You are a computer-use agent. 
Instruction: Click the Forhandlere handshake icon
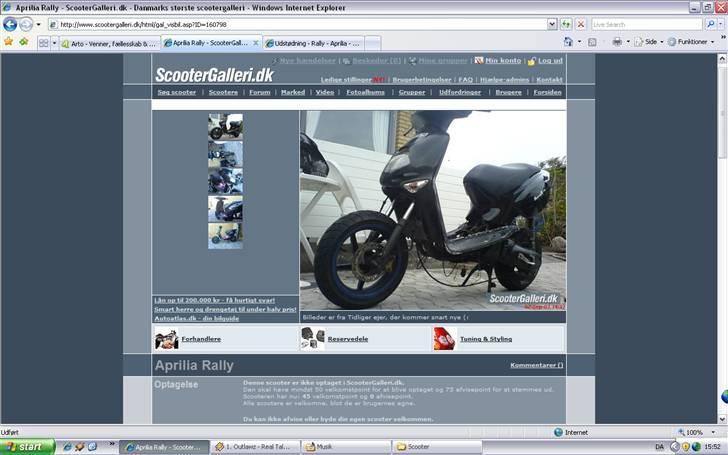click(x=166, y=339)
